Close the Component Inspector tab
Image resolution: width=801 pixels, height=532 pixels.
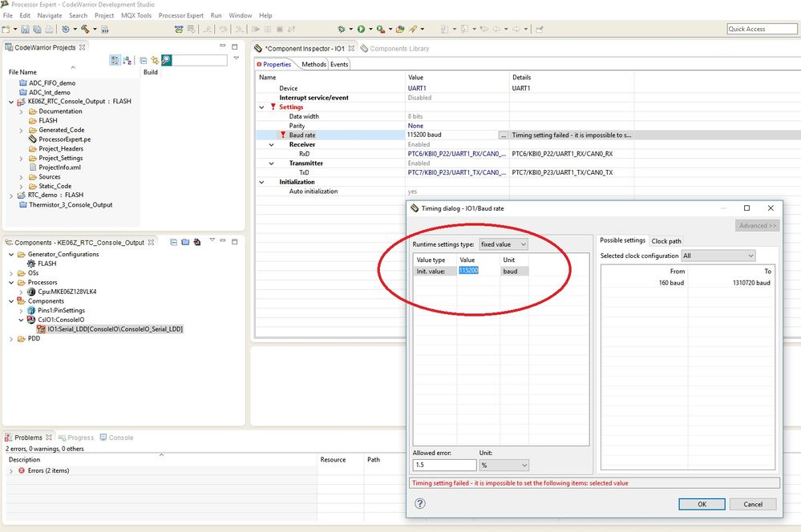click(x=351, y=49)
